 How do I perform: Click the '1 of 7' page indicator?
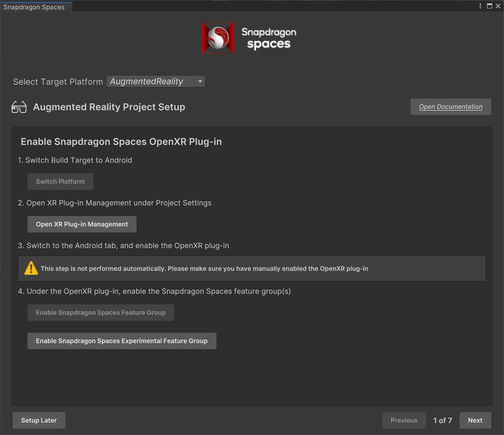pos(443,420)
